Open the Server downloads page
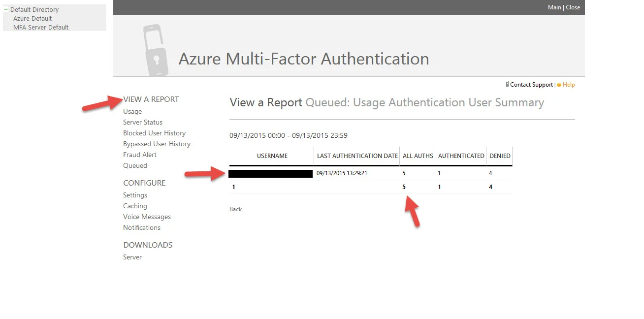 [x=132, y=257]
